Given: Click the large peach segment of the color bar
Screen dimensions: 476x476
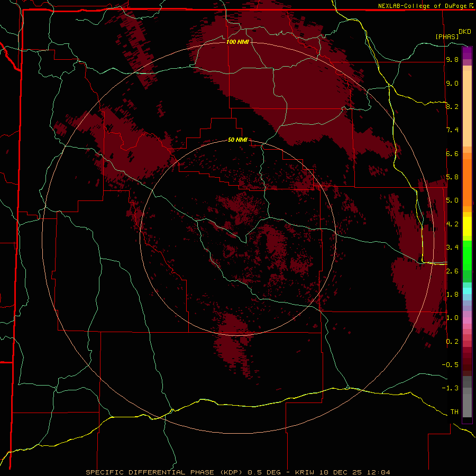Looking at the screenshot, I should (x=467, y=108).
